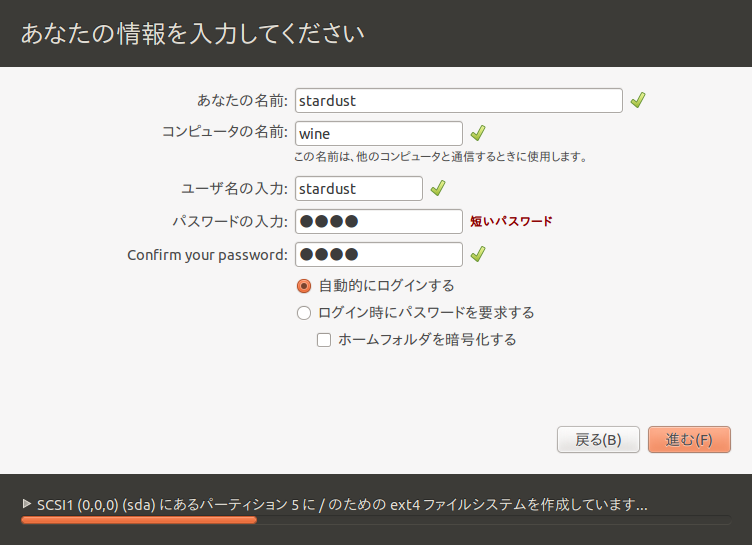Click the コンピュータの名前: label
Screen dimensions: 752x545
point(225,131)
